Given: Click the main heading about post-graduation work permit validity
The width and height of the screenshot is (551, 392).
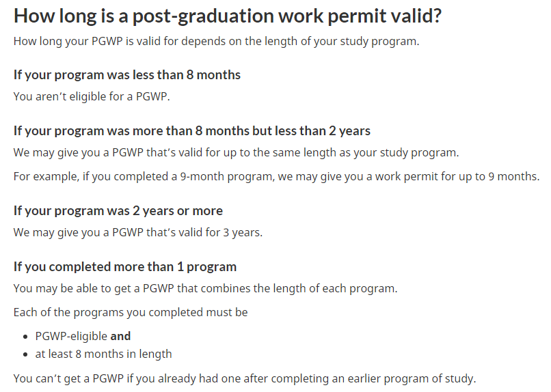Looking at the screenshot, I should 228,16.
